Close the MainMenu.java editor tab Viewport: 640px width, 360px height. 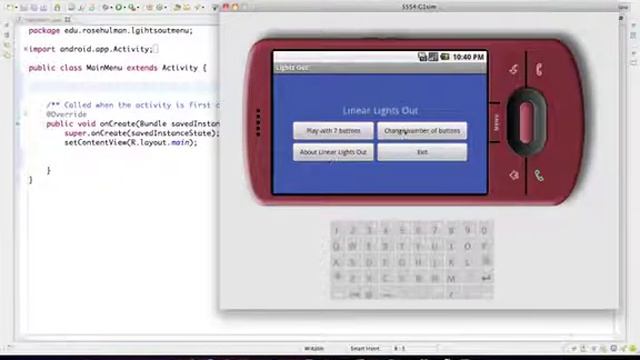(67, 20)
